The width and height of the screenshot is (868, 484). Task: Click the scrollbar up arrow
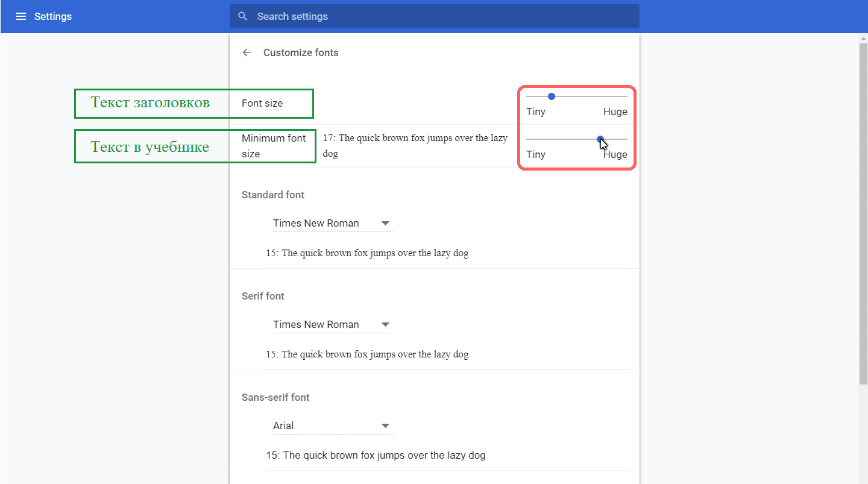pos(863,39)
